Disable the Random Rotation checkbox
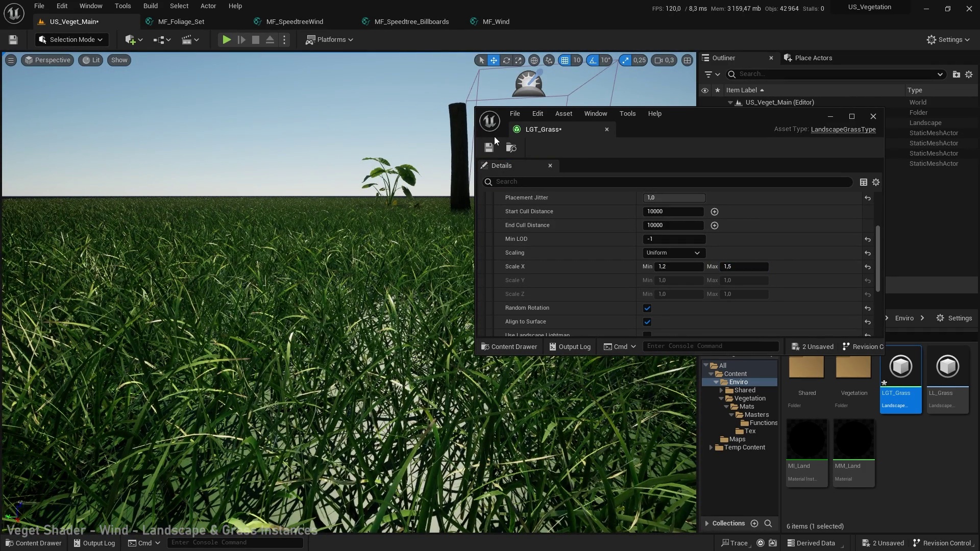The image size is (980, 551). click(647, 308)
